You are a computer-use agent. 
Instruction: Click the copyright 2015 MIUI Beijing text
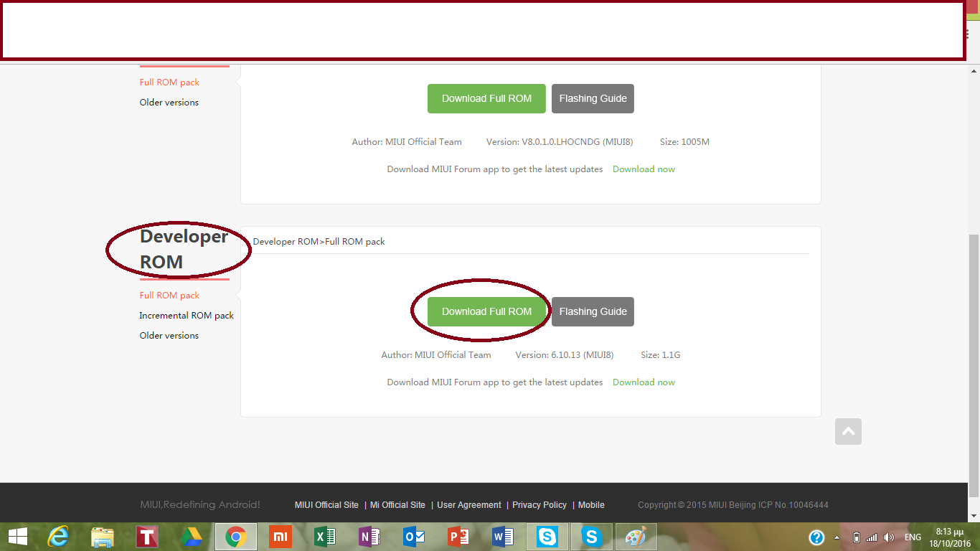(x=733, y=505)
